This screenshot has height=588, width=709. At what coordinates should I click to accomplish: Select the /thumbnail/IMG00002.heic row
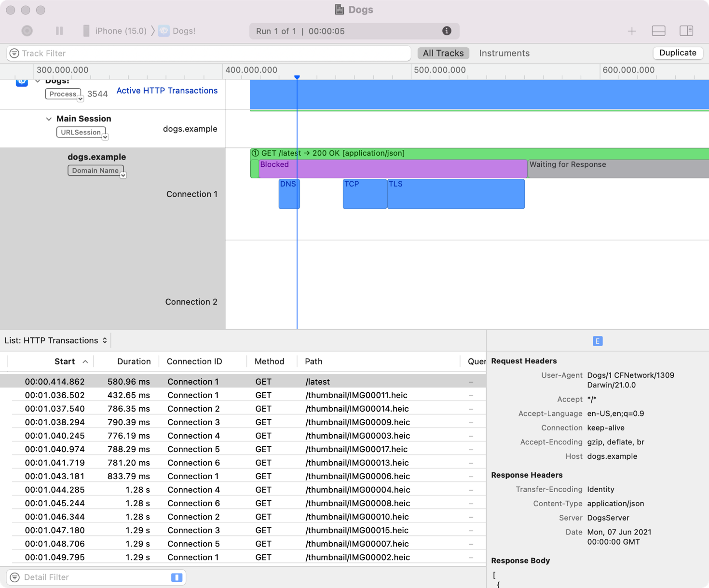pos(243,557)
